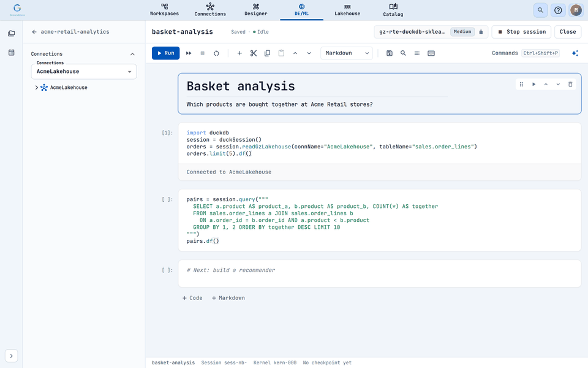Expand the AcmeLakehouse tree node

[x=36, y=88]
